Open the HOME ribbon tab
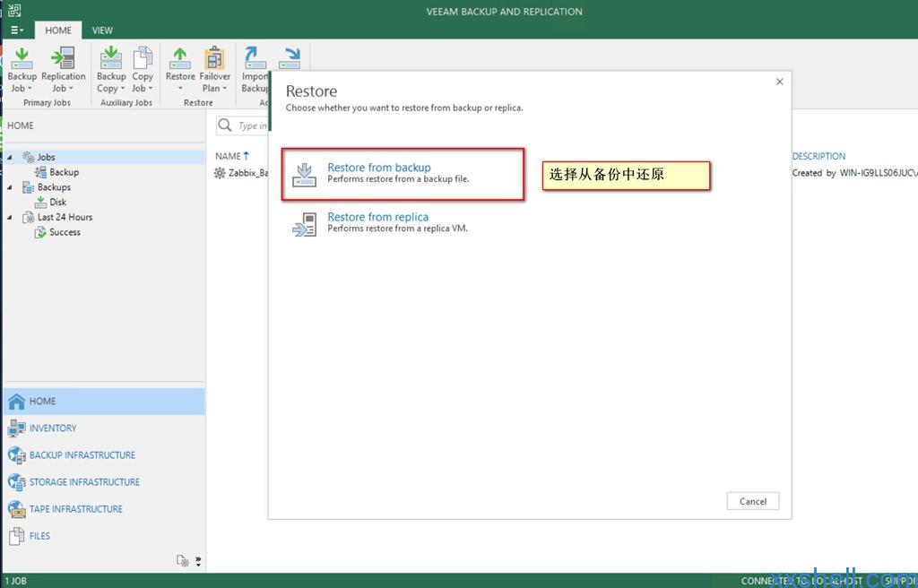 point(58,30)
